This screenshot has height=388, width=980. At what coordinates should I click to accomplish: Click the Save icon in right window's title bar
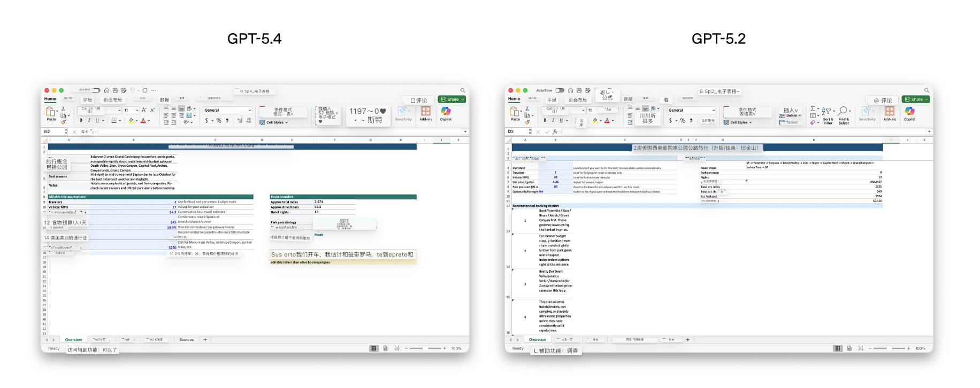pyautogui.click(x=579, y=90)
